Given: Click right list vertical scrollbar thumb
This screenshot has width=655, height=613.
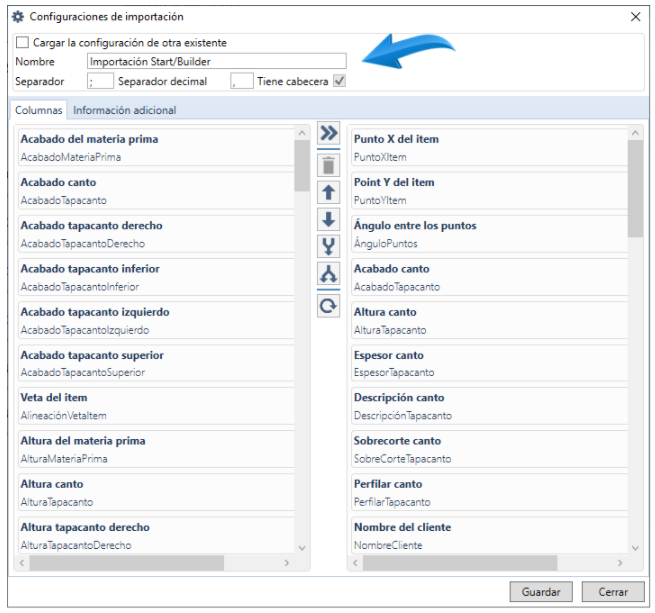Looking at the screenshot, I should coord(635,189).
